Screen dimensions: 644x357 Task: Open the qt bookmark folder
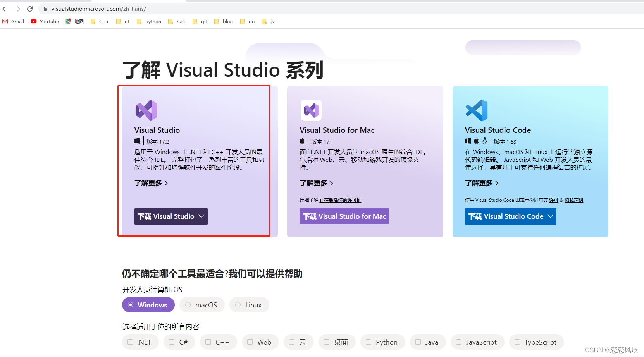click(x=123, y=22)
